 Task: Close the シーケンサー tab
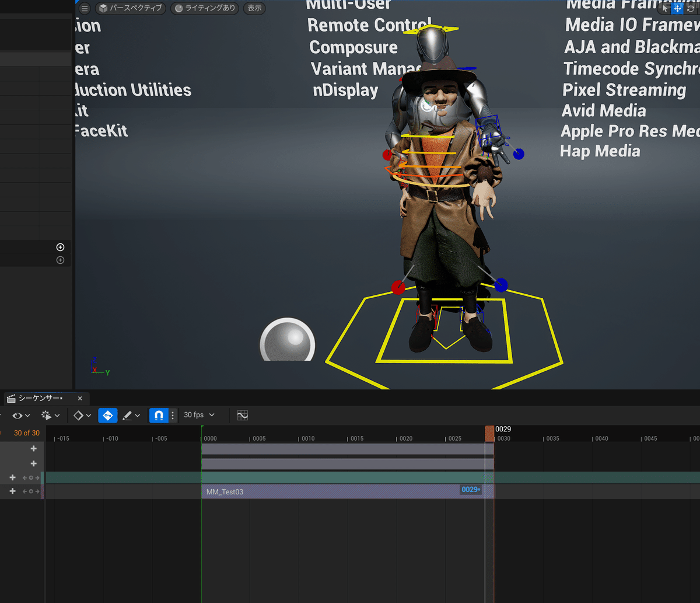pos(80,399)
